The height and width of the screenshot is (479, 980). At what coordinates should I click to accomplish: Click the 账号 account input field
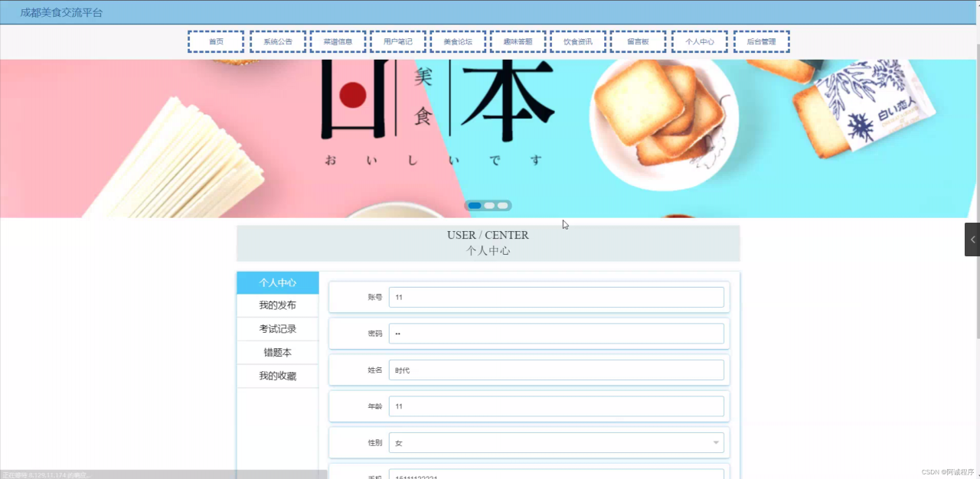[557, 297]
